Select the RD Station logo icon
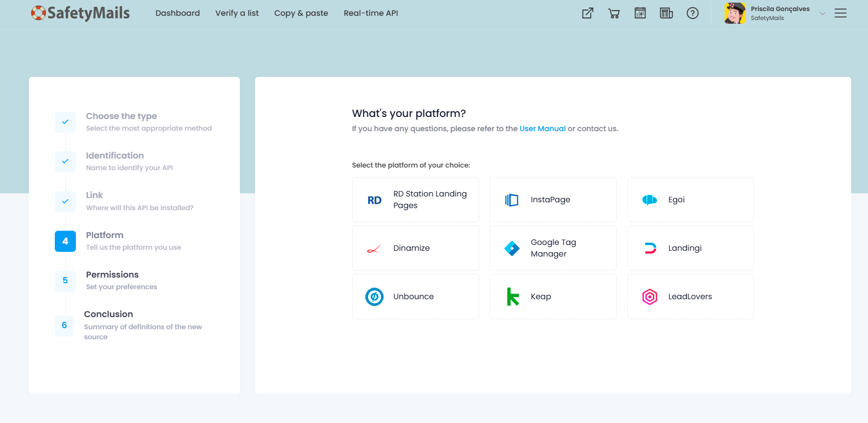The image size is (868, 423). tap(375, 200)
